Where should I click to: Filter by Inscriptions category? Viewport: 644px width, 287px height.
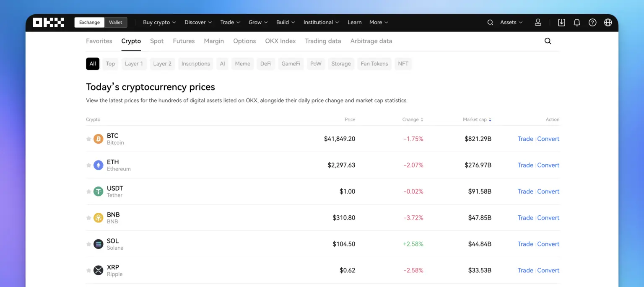(195, 64)
